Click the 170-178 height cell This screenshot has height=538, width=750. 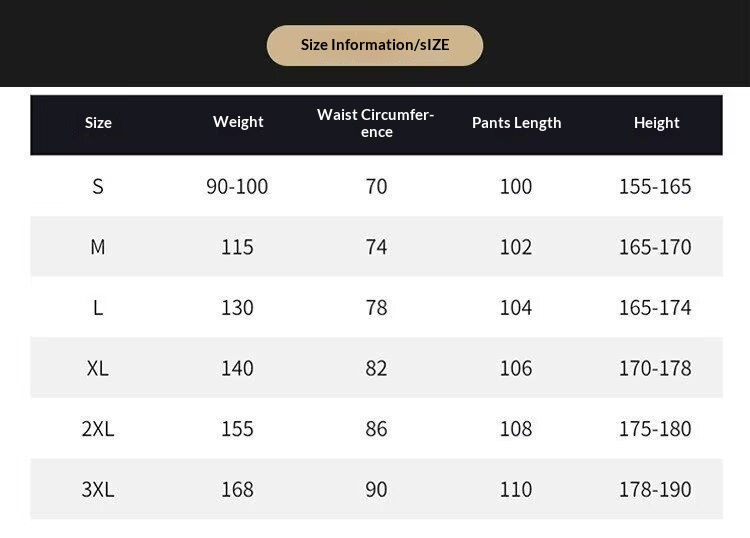[655, 368]
